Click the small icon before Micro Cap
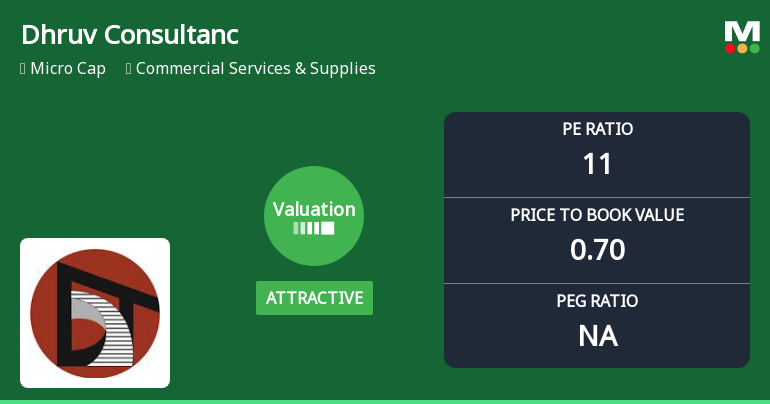Viewport: 770px width, 404px height. click(x=23, y=69)
